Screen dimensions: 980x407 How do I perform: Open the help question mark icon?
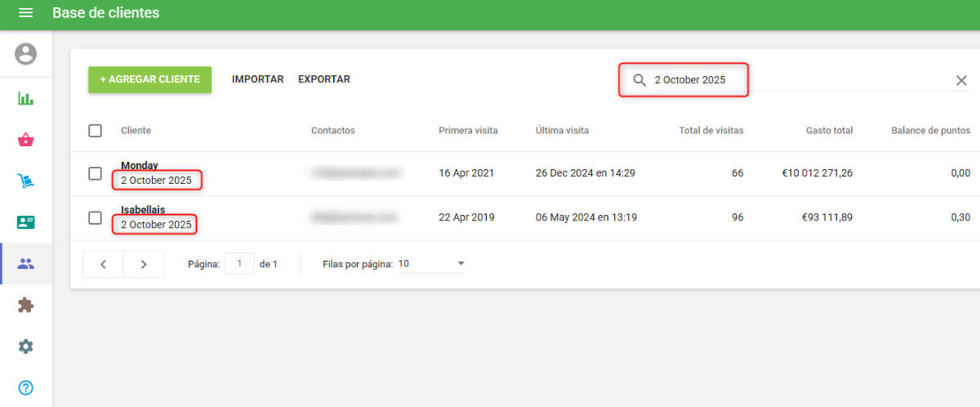click(x=26, y=387)
